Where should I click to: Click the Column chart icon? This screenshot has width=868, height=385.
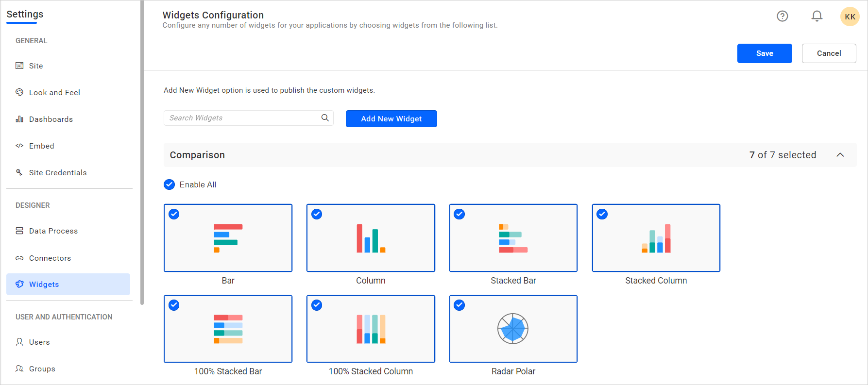[x=371, y=238]
